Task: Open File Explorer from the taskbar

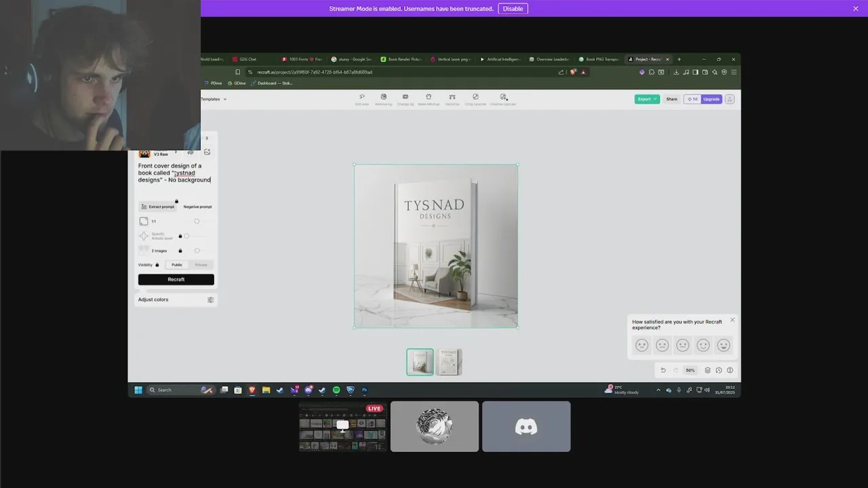Action: coord(266,390)
